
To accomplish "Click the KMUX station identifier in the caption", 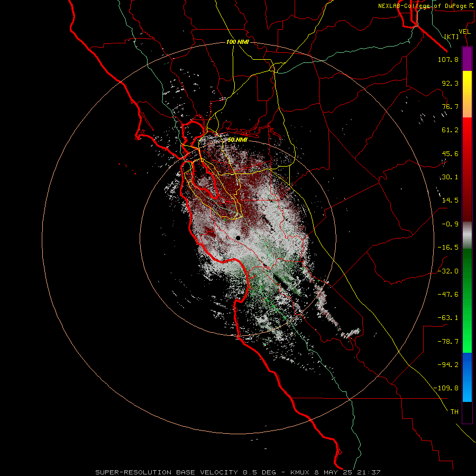I will pos(300,472).
